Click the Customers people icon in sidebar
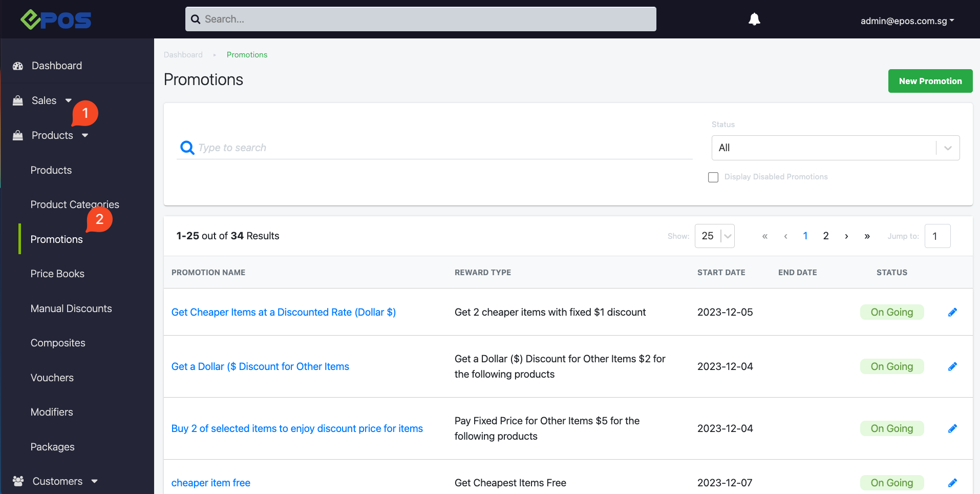Viewport: 980px width, 494px height. (18, 481)
